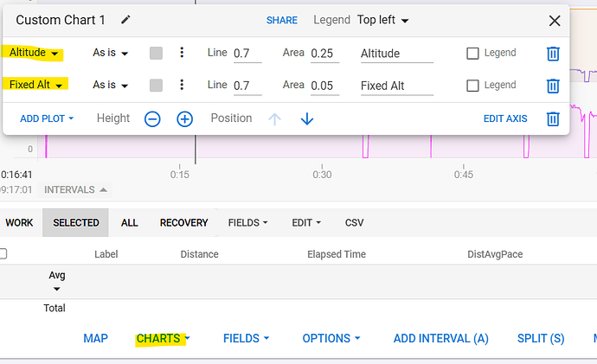Open the Altitude data field dropdown

click(x=35, y=54)
